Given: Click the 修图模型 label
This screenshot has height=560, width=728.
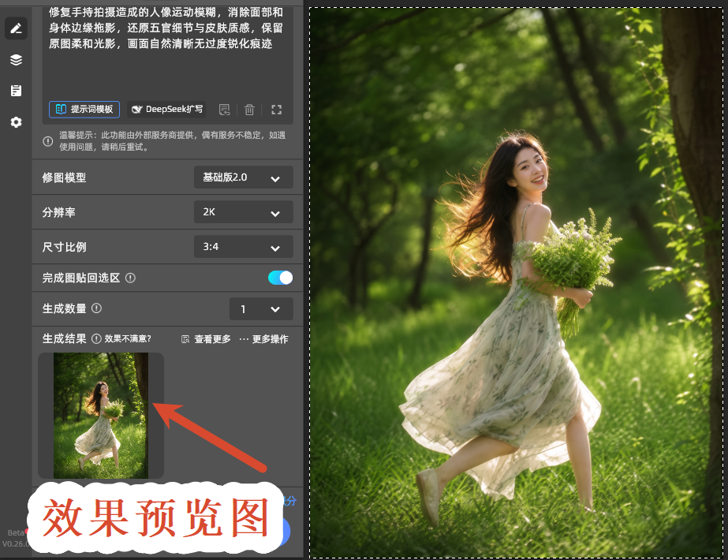Looking at the screenshot, I should point(64,177).
